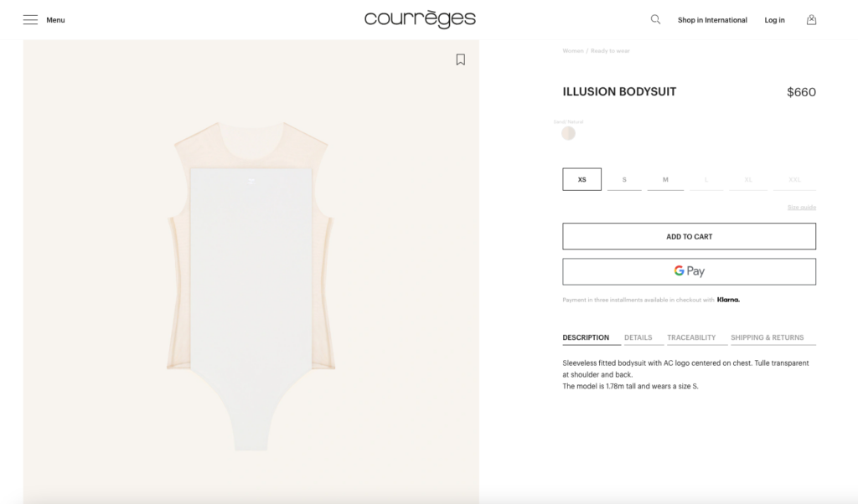Open Shop in International selector
The height and width of the screenshot is (504, 858).
(x=712, y=20)
